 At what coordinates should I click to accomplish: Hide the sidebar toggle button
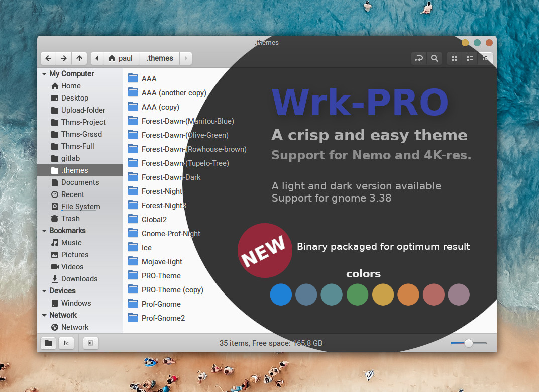[91, 343]
